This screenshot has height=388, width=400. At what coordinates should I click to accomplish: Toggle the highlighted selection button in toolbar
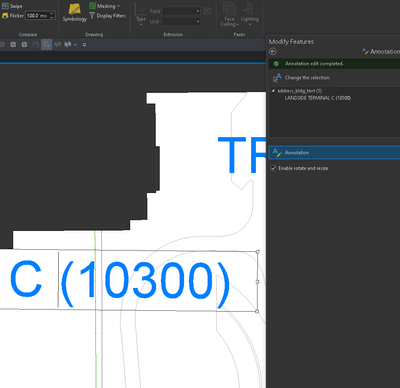point(47,44)
